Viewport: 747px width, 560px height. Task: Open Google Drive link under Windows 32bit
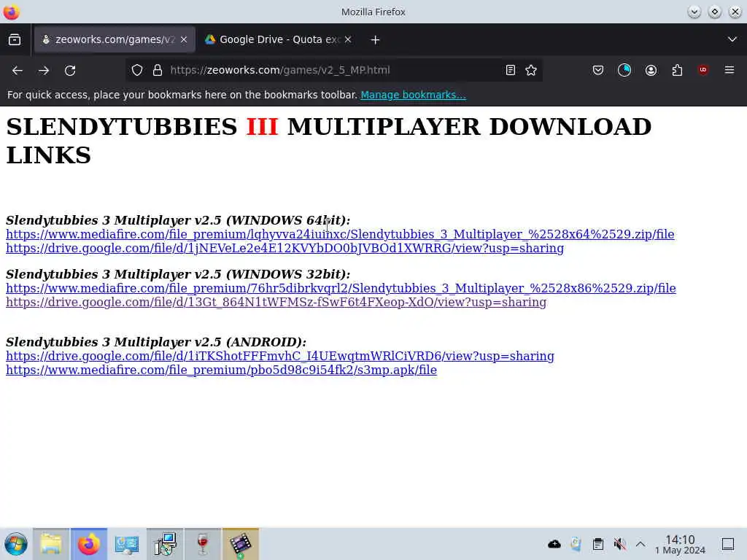[276, 302]
